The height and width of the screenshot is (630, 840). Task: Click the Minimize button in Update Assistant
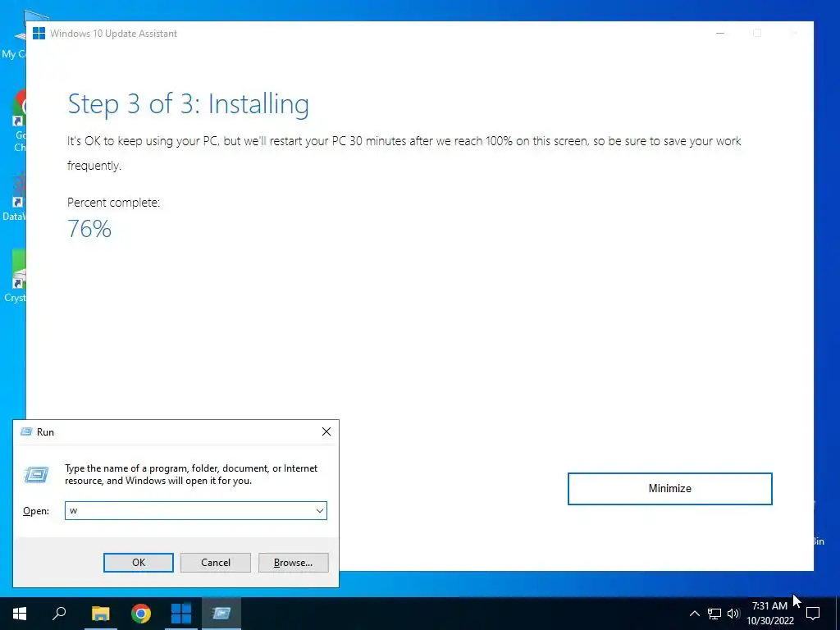669,489
